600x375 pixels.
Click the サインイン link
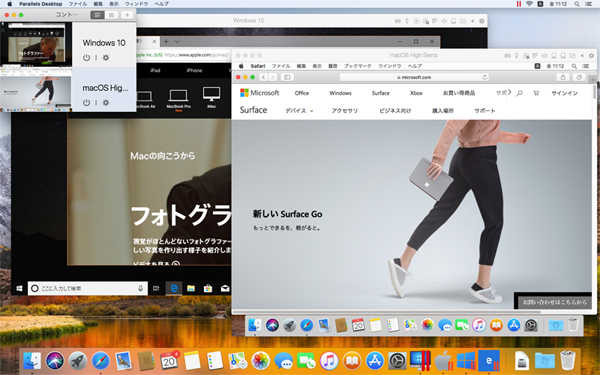[x=564, y=93]
